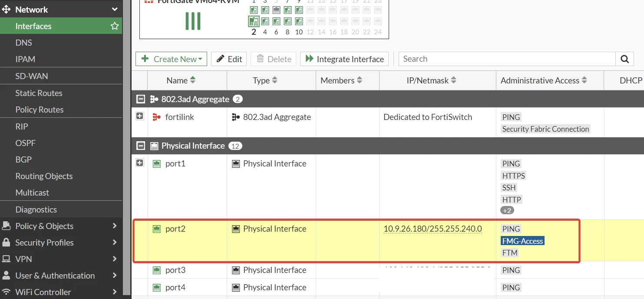Click the green port3 interface icon
The height and width of the screenshot is (299, 644).
click(x=157, y=270)
